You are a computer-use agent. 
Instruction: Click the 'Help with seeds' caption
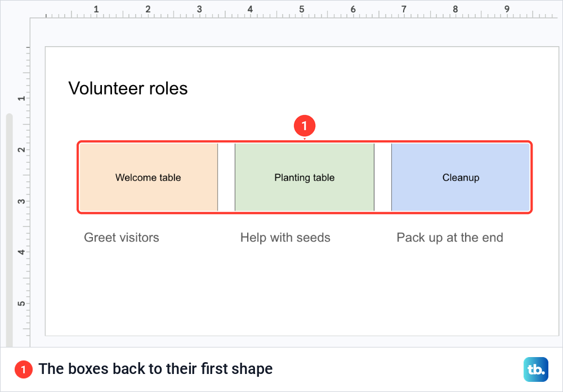click(x=285, y=238)
